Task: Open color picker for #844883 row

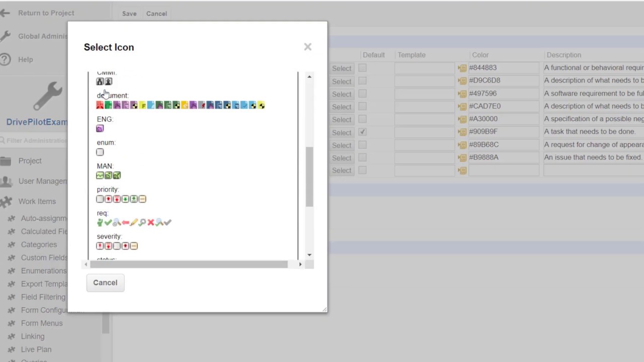Action: point(462,68)
